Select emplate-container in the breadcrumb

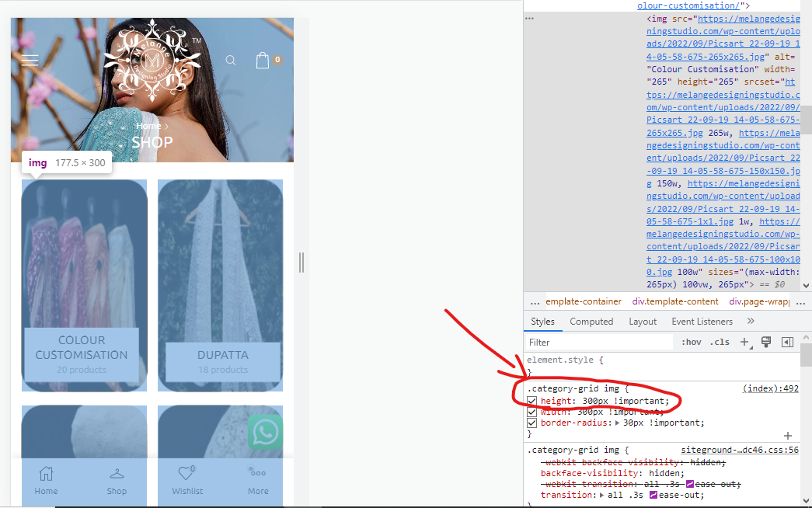point(583,301)
